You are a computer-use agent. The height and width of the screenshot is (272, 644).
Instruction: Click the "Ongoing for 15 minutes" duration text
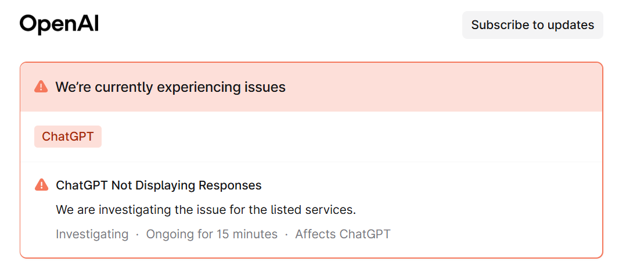point(211,234)
